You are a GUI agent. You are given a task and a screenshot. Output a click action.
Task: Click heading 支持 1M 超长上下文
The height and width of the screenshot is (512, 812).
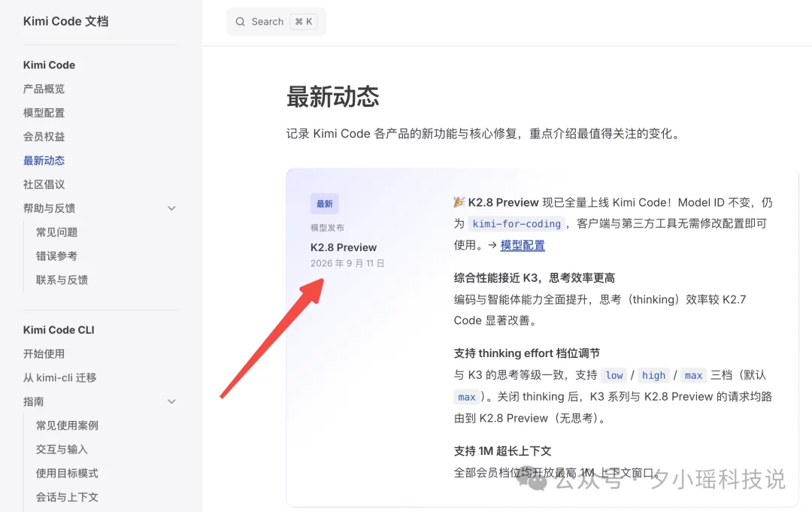click(502, 451)
